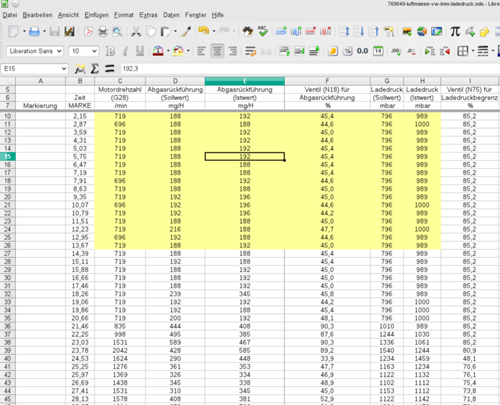The height and width of the screenshot is (405, 500).
Task: Click the Save As icon
Action: tap(69, 32)
